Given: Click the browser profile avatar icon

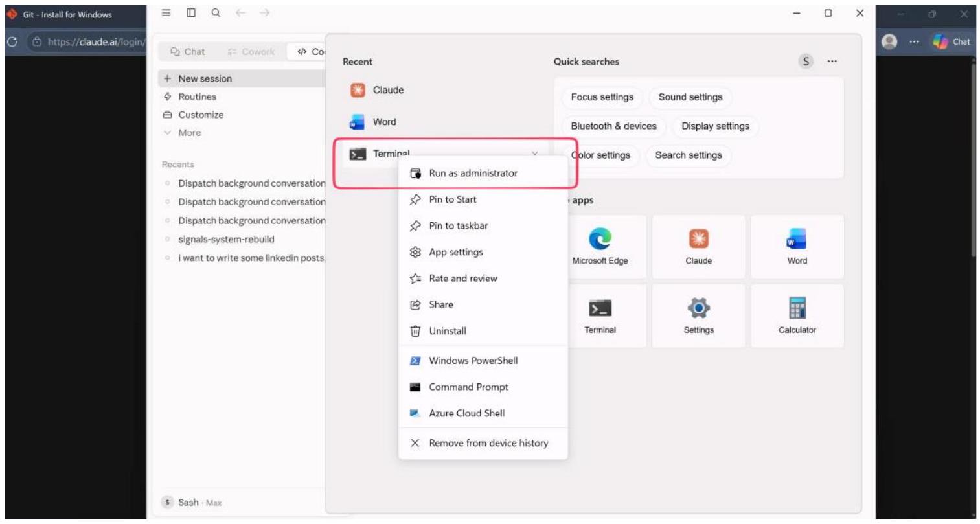Looking at the screenshot, I should (889, 41).
